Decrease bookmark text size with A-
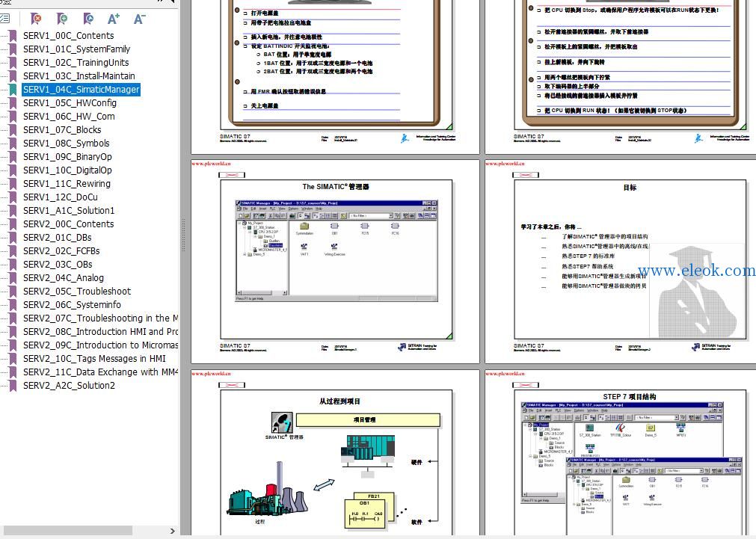Viewport: 756px width, 539px height. tap(139, 19)
